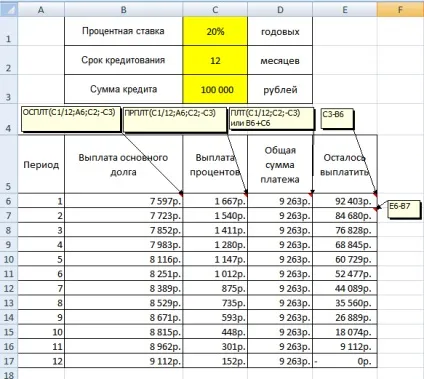Click yellow cell with 100 000
This screenshot has width=424, height=379.
click(215, 89)
